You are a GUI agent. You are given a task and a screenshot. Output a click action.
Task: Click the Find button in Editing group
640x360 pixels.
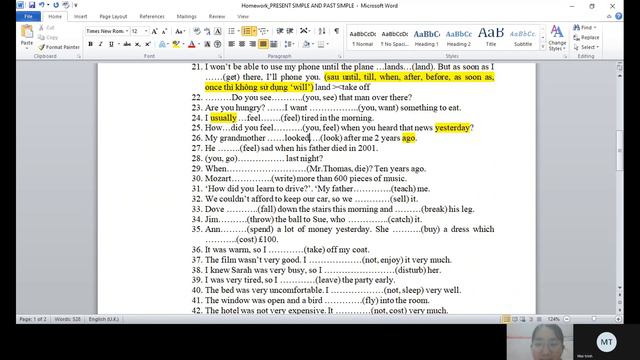(584, 27)
